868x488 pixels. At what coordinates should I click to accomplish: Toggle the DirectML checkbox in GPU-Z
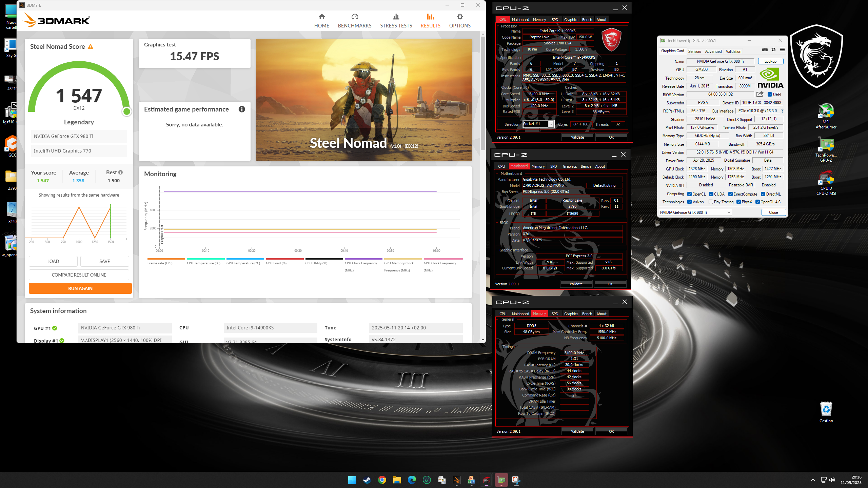pos(763,194)
